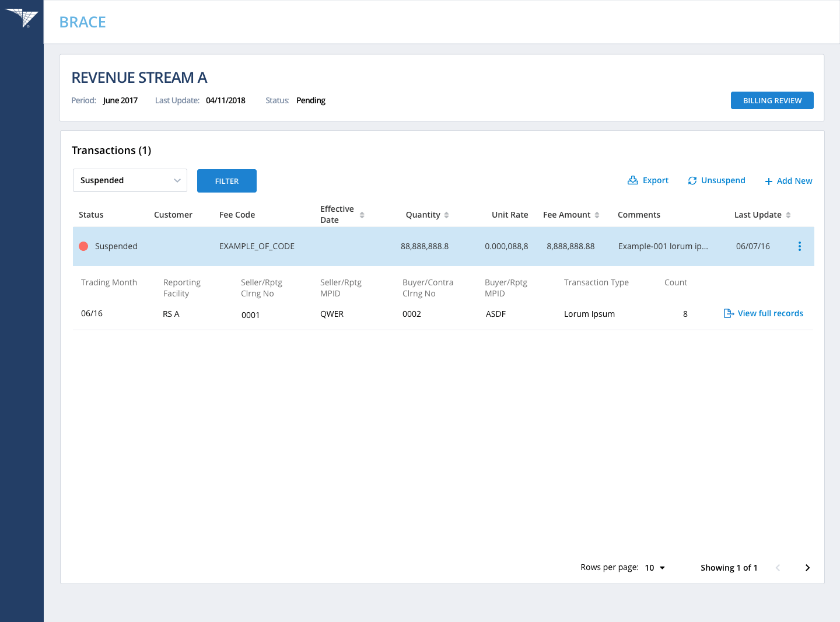Click the Trading Month detail label
840x622 pixels.
click(109, 282)
